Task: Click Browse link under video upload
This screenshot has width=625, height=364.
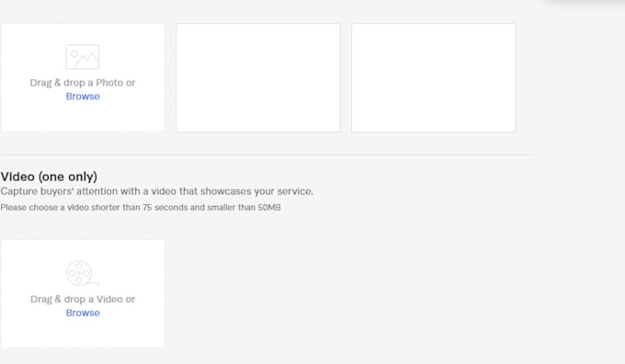Action: pos(83,313)
